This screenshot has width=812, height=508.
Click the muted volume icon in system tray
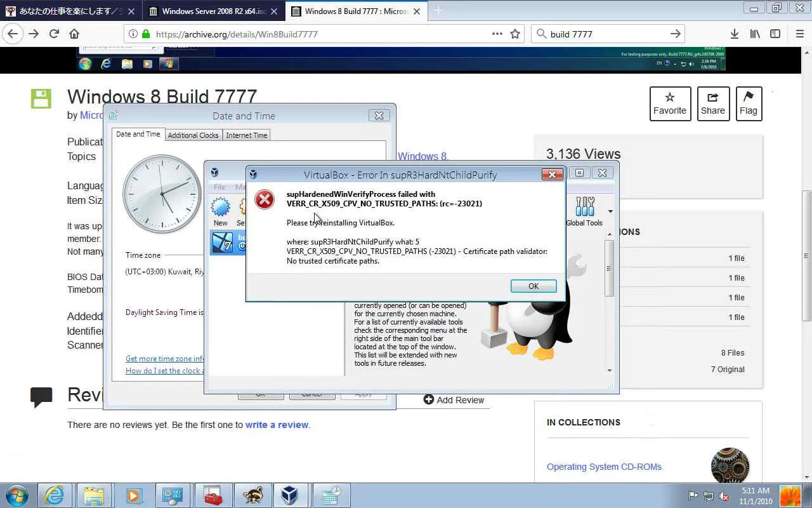pos(723,496)
